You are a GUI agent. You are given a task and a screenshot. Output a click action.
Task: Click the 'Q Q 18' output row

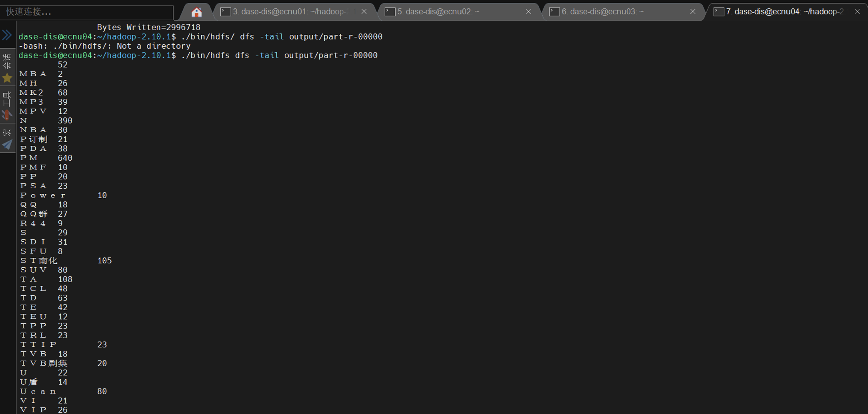pos(44,205)
